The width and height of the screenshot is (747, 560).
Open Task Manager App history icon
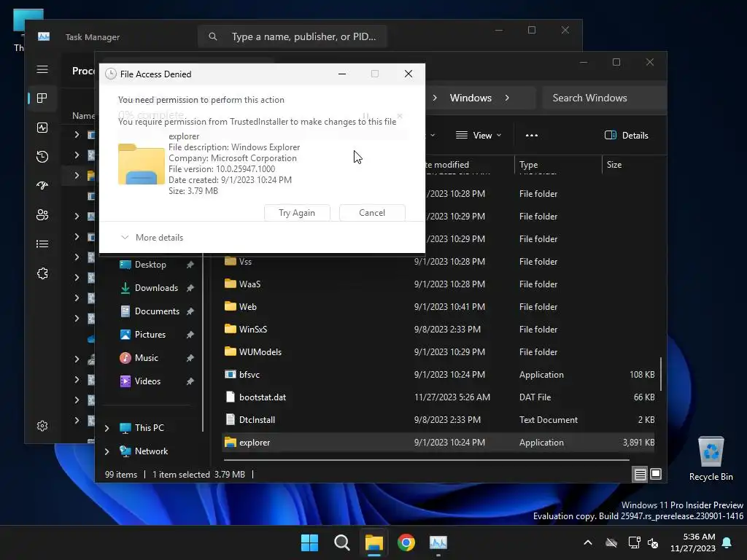pos(42,157)
